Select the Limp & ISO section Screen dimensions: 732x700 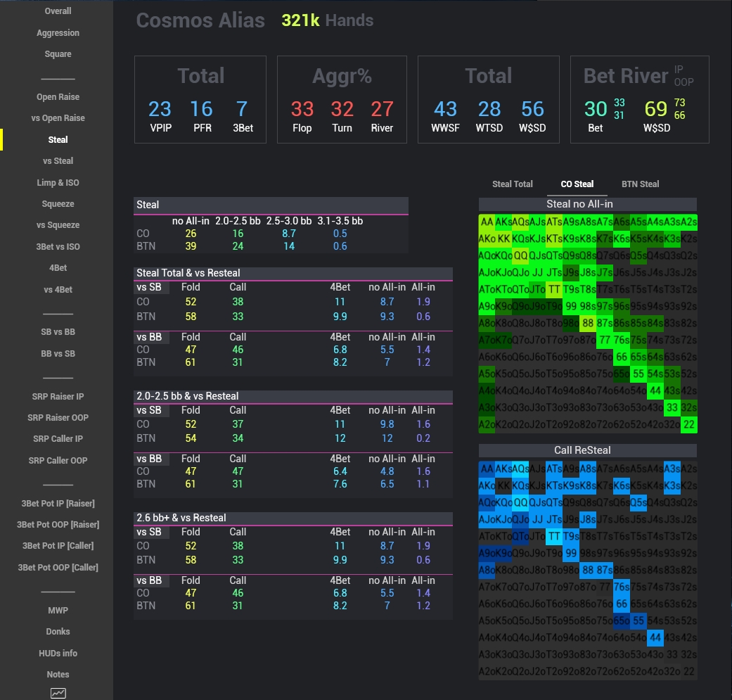58,182
